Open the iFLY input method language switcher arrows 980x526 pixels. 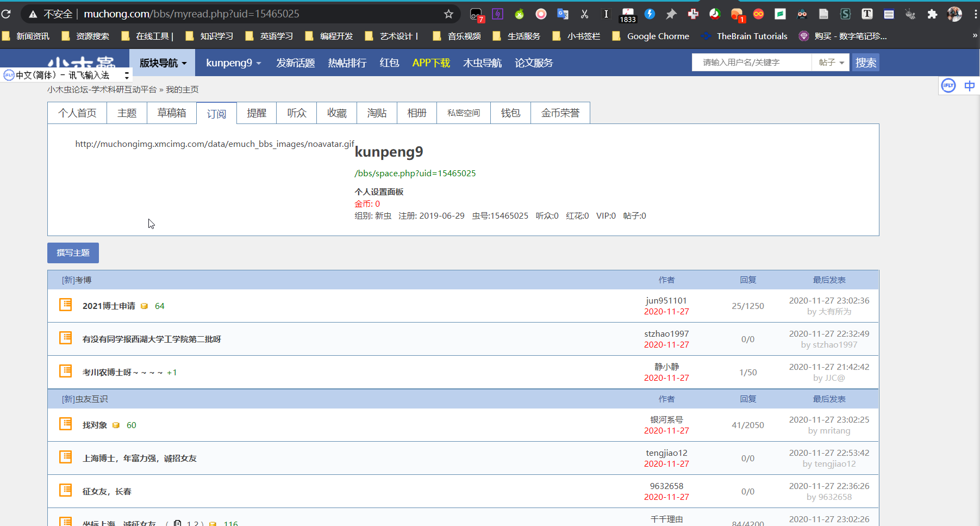pyautogui.click(x=127, y=75)
